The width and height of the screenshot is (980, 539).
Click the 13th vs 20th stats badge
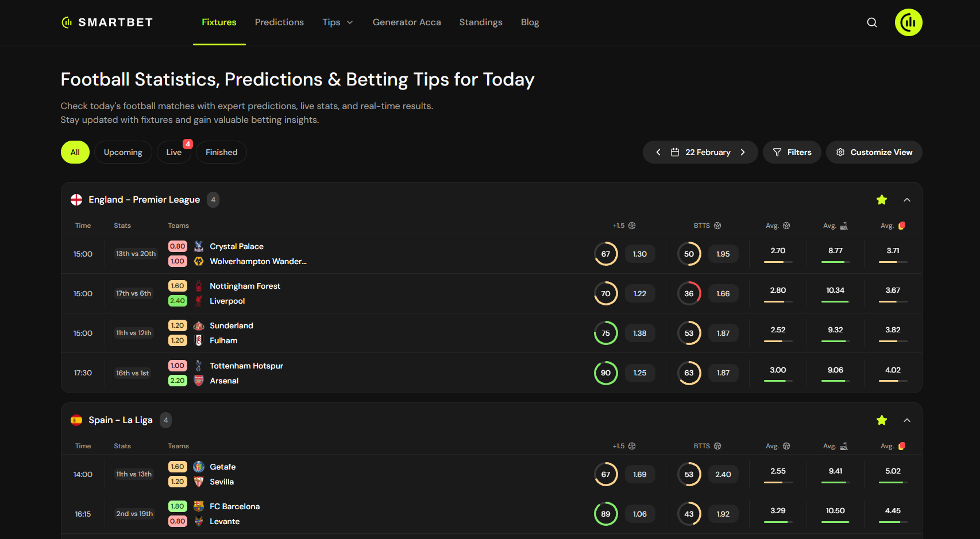point(136,254)
